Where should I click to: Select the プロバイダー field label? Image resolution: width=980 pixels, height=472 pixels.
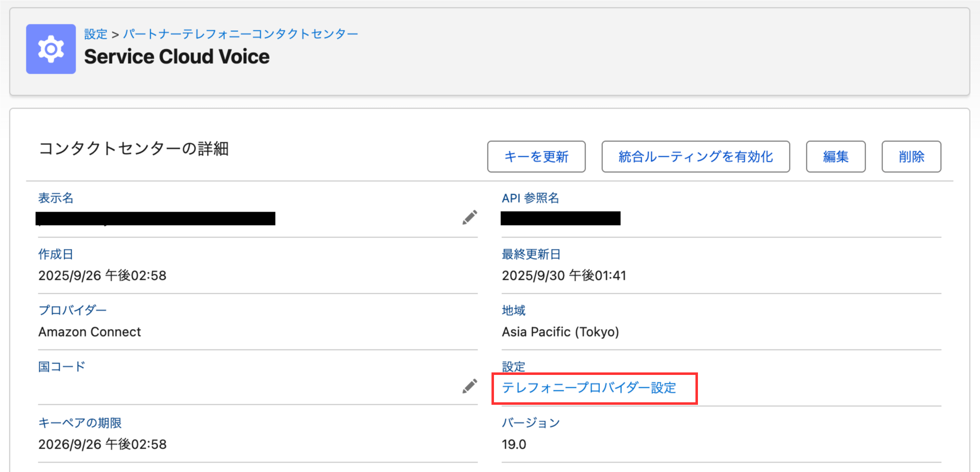pos(73,310)
